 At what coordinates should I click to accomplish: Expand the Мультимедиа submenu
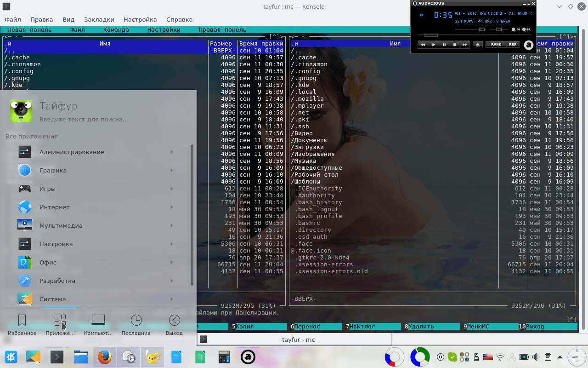(x=61, y=225)
